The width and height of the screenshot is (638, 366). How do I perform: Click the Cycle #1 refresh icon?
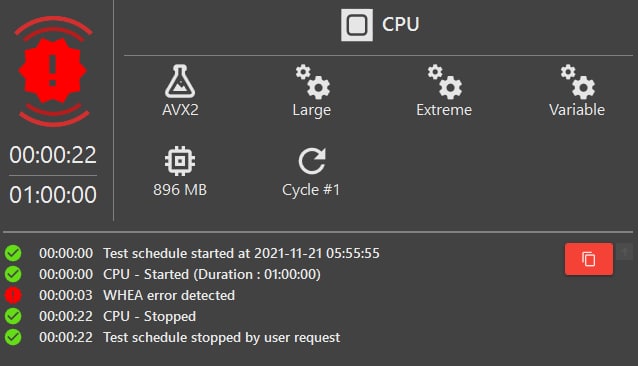pyautogui.click(x=312, y=161)
